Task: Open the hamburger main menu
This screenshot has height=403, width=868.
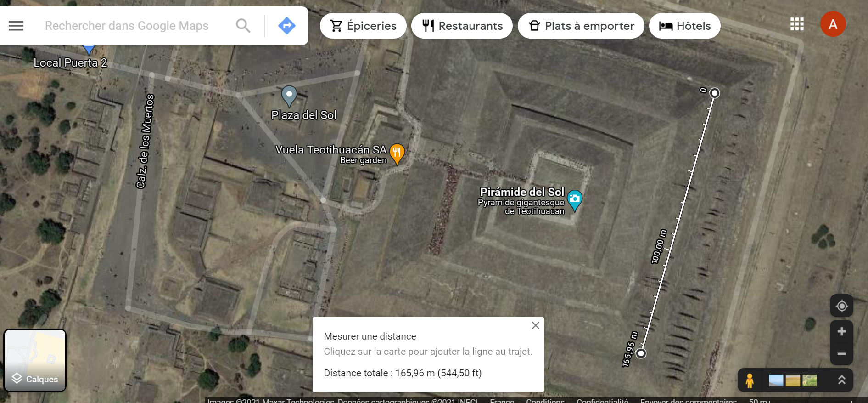Action: click(16, 26)
